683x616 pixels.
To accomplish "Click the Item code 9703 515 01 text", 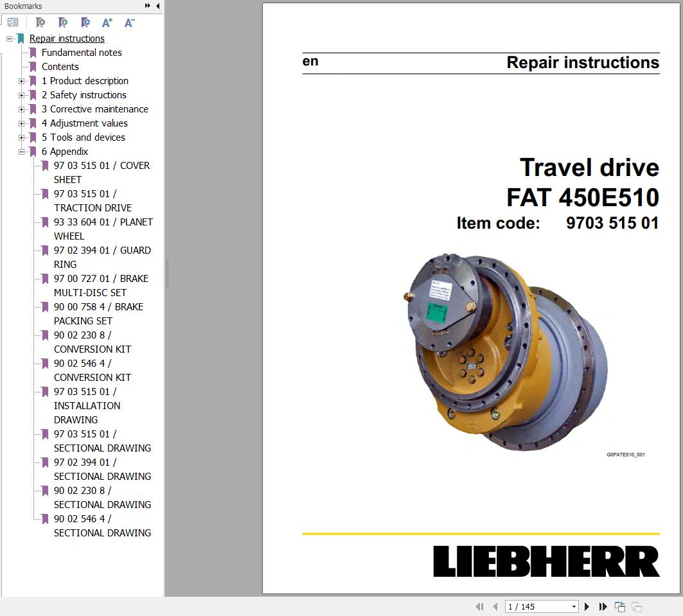I will pyautogui.click(x=558, y=223).
